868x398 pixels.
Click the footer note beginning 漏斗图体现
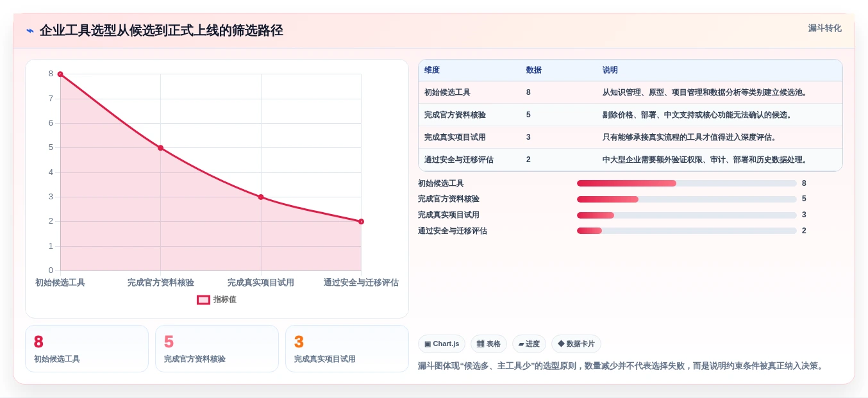point(622,366)
